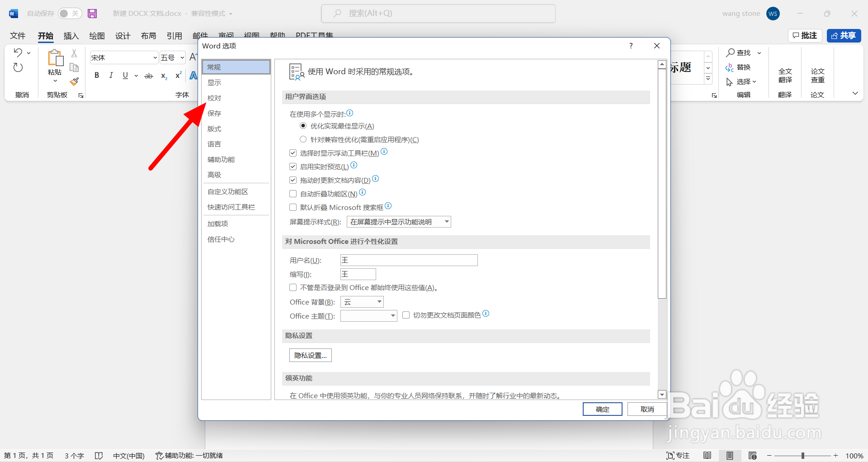Open the proofing book icon in status bar
The width and height of the screenshot is (868, 462).
(99, 456)
